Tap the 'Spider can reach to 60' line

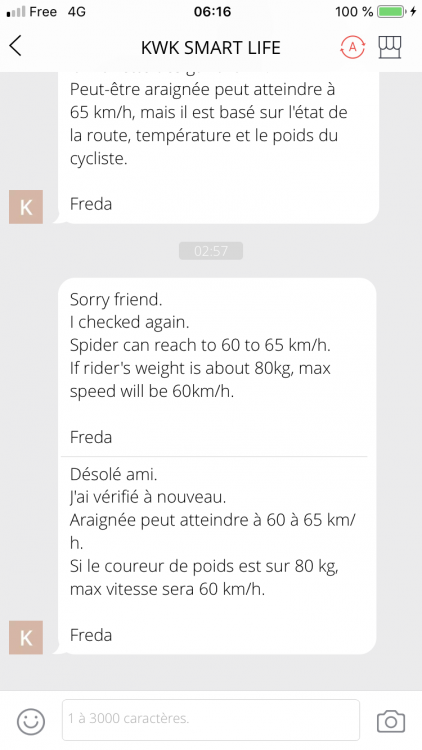tap(200, 345)
